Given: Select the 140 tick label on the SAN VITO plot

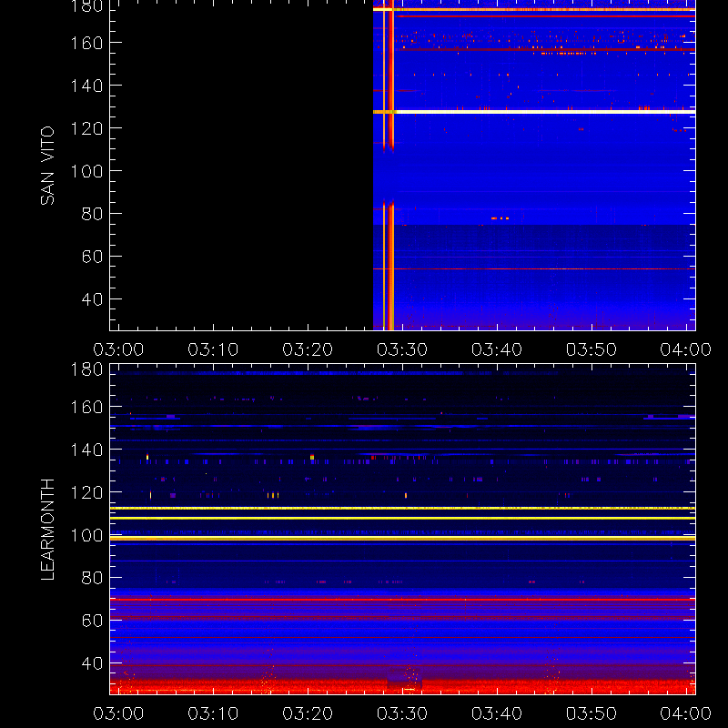Looking at the screenshot, I should click(86, 86).
